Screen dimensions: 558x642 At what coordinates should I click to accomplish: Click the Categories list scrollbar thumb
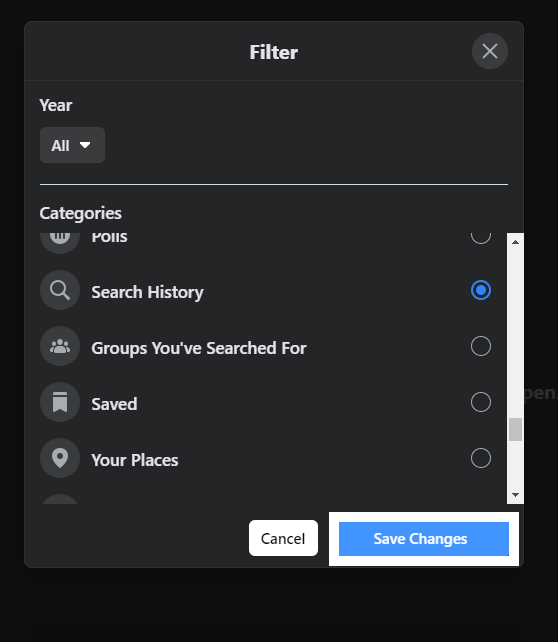click(x=515, y=430)
